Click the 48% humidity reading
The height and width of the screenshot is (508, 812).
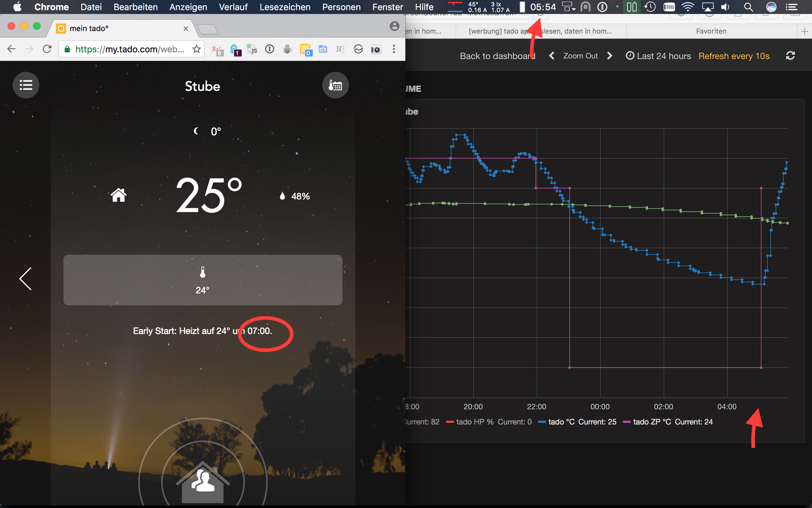coord(295,196)
